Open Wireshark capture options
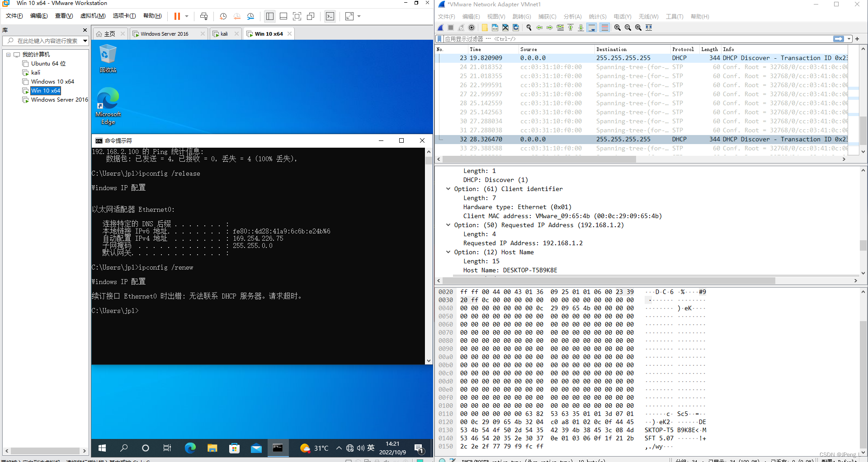The width and height of the screenshot is (868, 462). [472, 28]
